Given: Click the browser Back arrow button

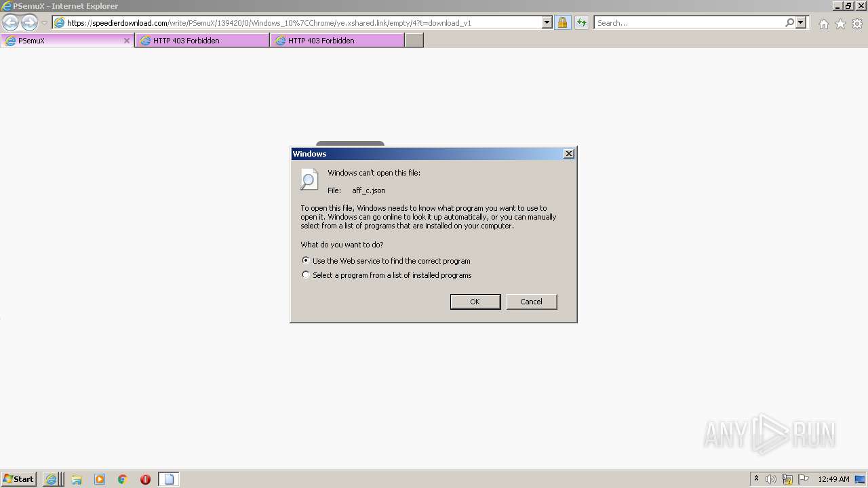Looking at the screenshot, I should coord(11,23).
